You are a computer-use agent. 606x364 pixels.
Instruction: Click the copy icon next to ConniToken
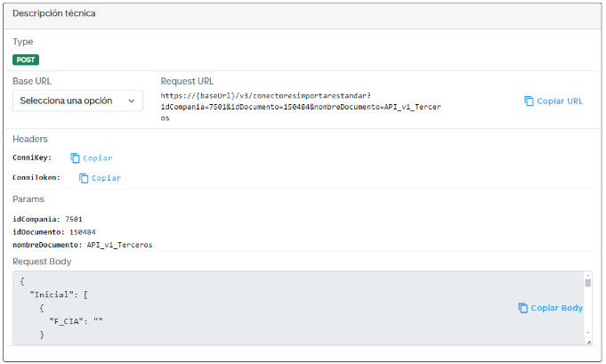point(84,178)
